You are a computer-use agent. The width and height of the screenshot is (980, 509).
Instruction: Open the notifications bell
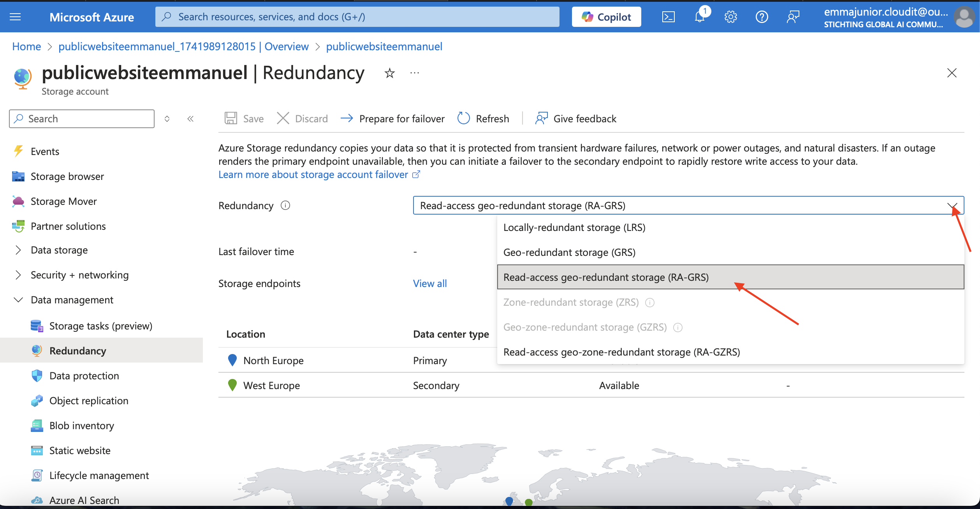click(700, 17)
